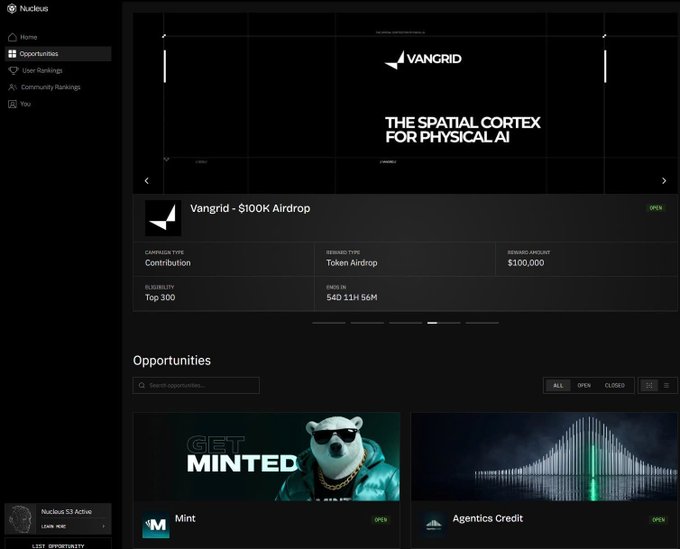Click the Contribution campaign type value

click(168, 263)
